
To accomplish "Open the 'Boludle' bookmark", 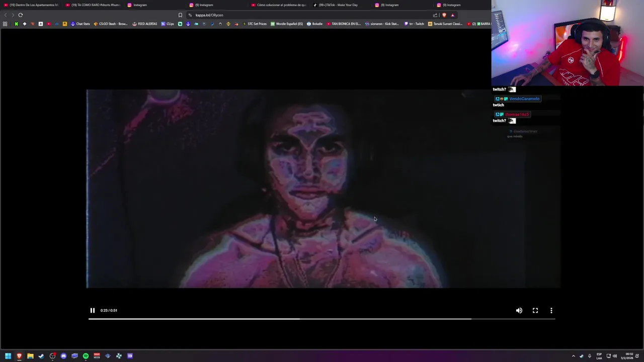I will point(315,24).
